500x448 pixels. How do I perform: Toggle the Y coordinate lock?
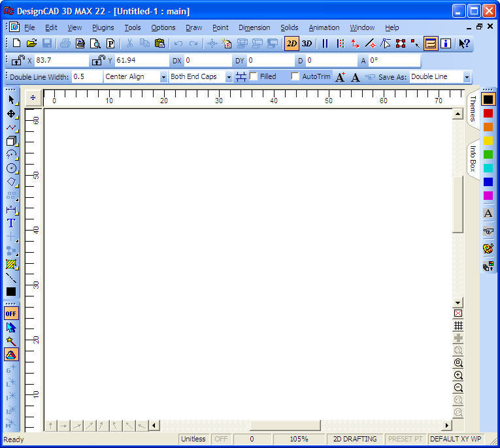point(99,60)
